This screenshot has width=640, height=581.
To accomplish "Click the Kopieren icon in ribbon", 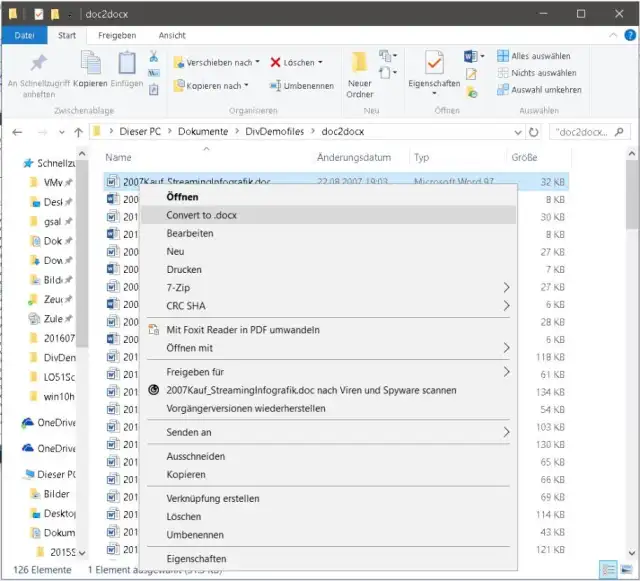I will pyautogui.click(x=91, y=65).
